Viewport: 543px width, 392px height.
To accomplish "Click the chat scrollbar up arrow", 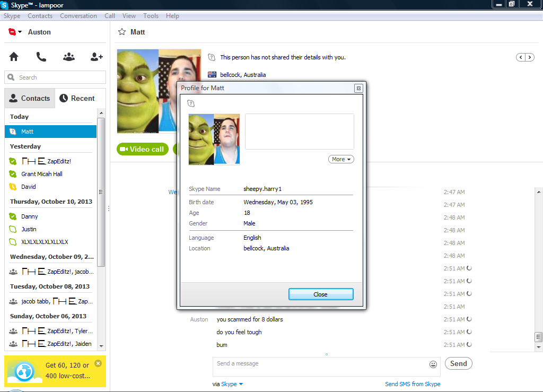I will 539,192.
